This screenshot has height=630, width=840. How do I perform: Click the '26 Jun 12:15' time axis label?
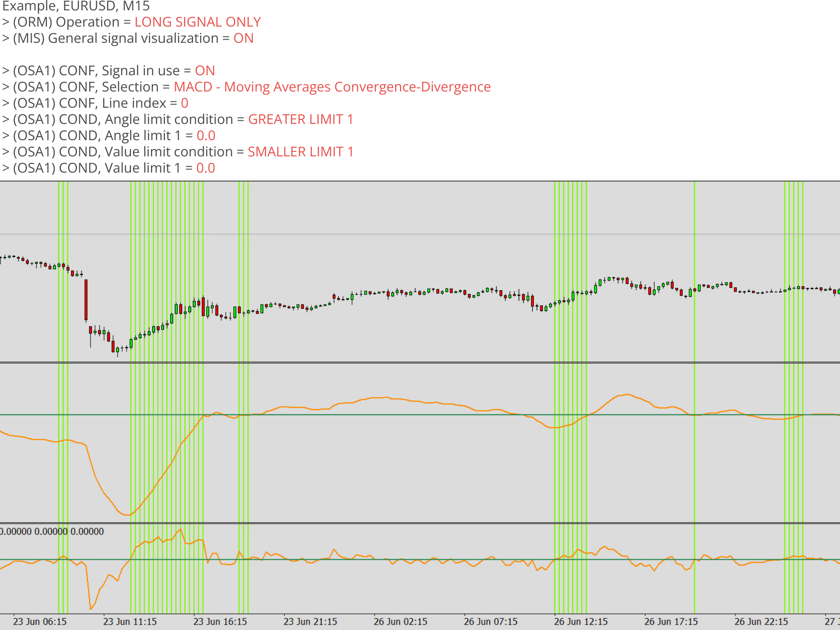coord(580,622)
